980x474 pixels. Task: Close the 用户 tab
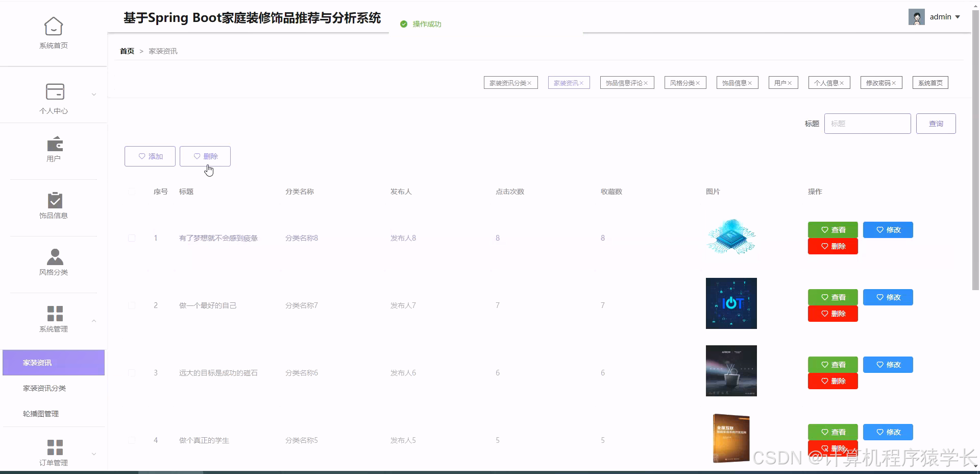coord(790,82)
